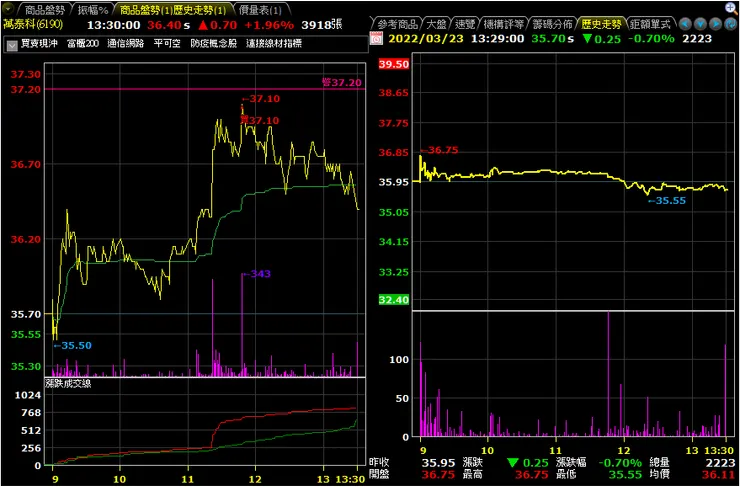Click the current price 36.40 in header

tap(164, 25)
